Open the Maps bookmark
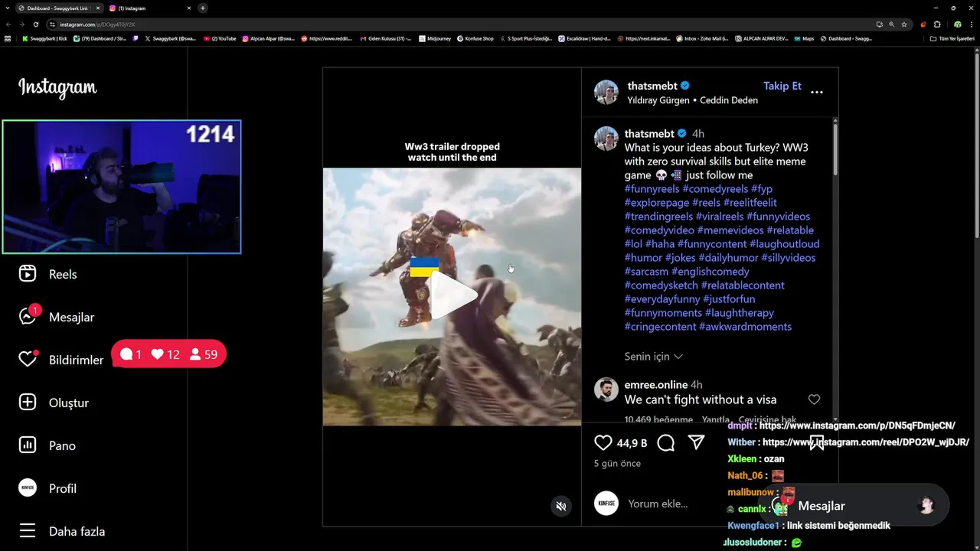980x551 pixels. pos(804,38)
